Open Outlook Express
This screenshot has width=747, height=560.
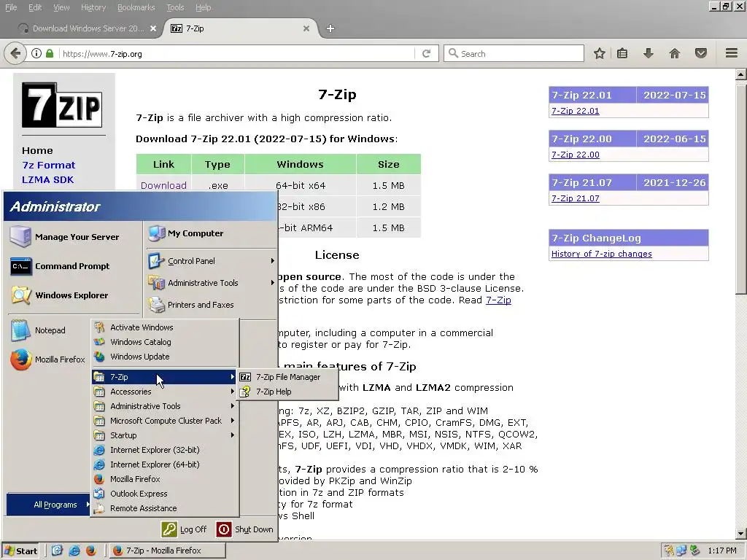coord(139,494)
